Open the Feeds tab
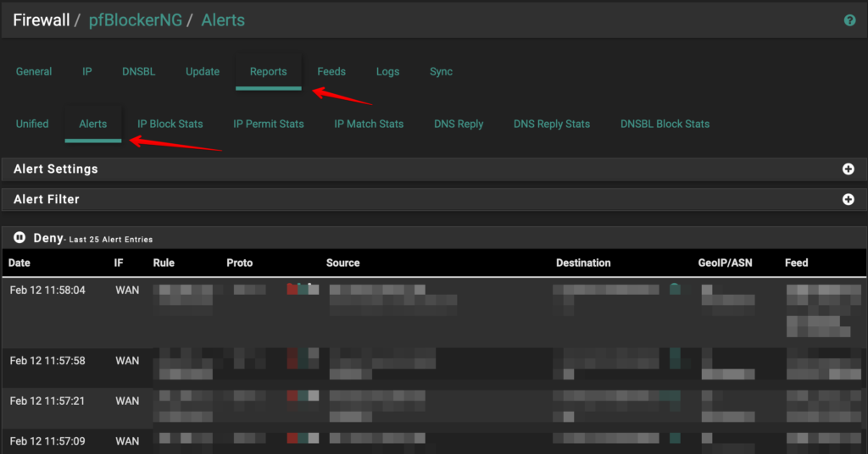 [x=331, y=71]
